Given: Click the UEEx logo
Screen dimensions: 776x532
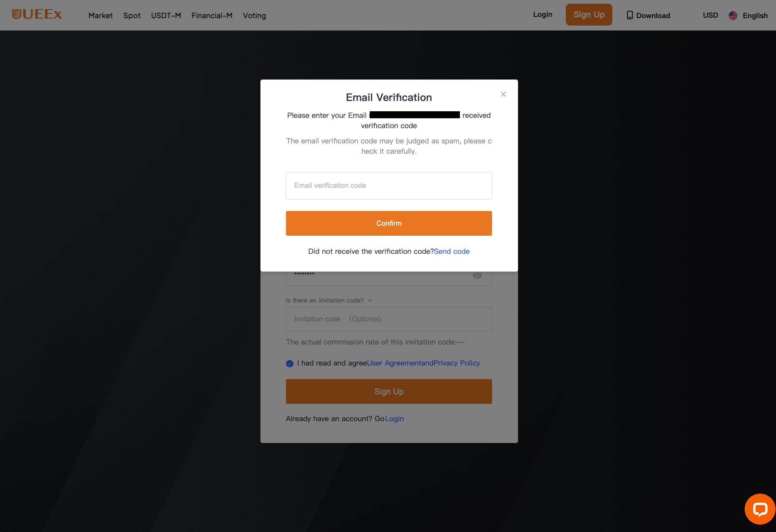Looking at the screenshot, I should coord(37,14).
